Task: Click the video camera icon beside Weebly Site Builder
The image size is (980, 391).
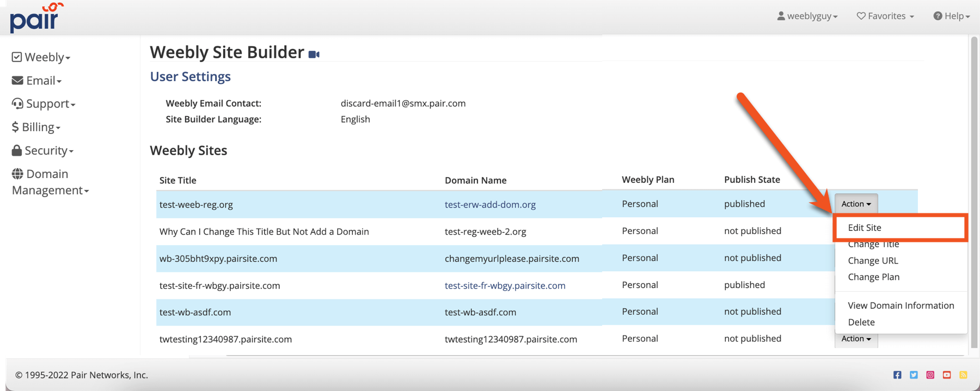Action: click(314, 54)
